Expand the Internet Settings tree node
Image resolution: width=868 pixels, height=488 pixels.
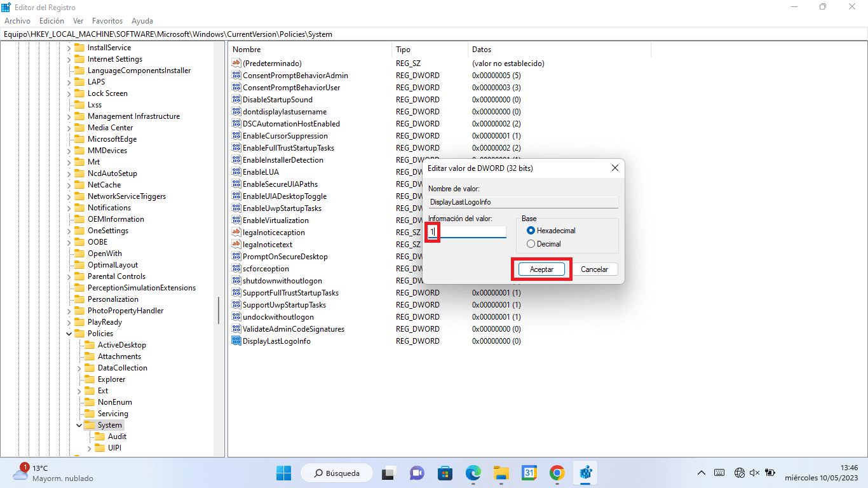pos(69,59)
